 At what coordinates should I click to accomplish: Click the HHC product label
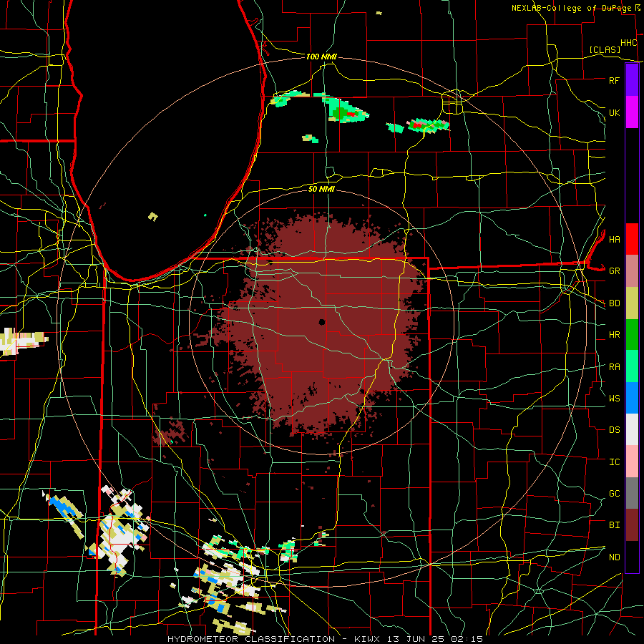click(x=628, y=43)
